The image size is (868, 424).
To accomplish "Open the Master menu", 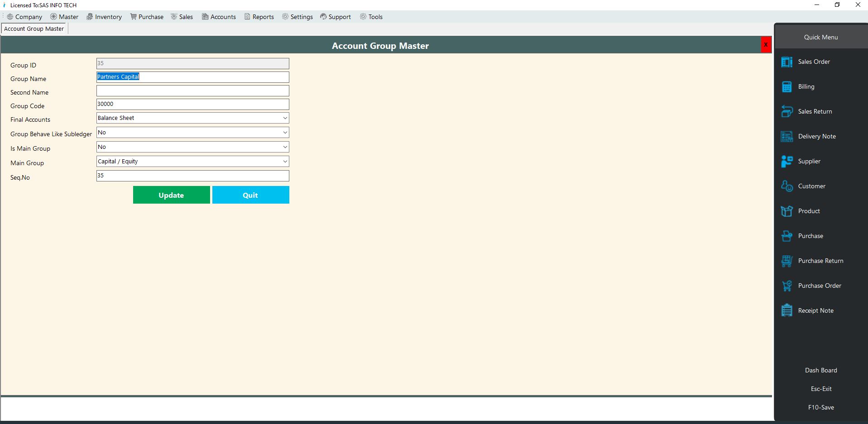I will (64, 17).
